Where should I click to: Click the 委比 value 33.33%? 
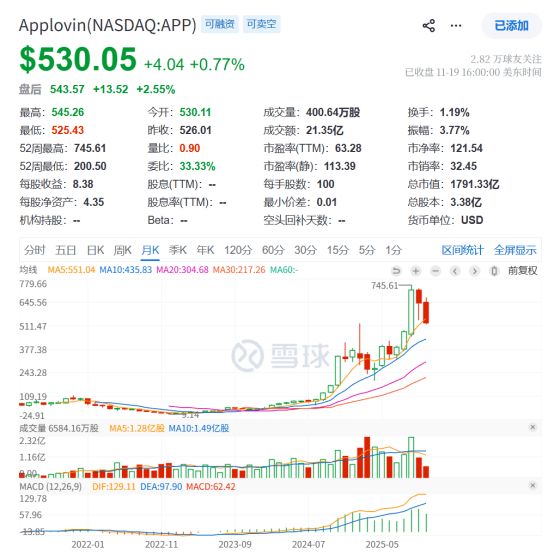coord(197,166)
